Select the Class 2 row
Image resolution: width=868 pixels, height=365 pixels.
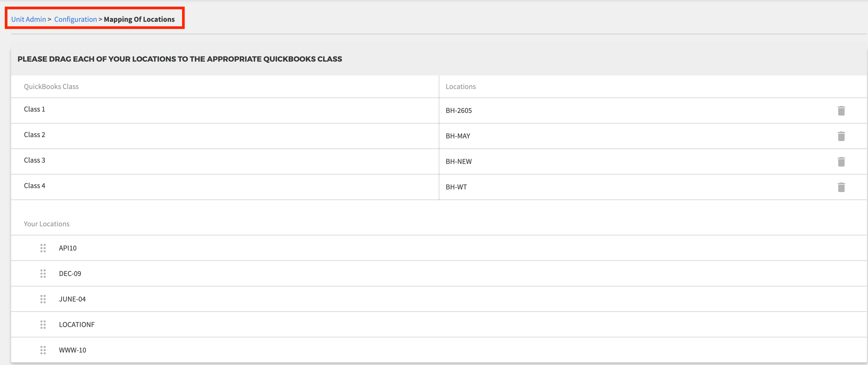pyautogui.click(x=34, y=135)
